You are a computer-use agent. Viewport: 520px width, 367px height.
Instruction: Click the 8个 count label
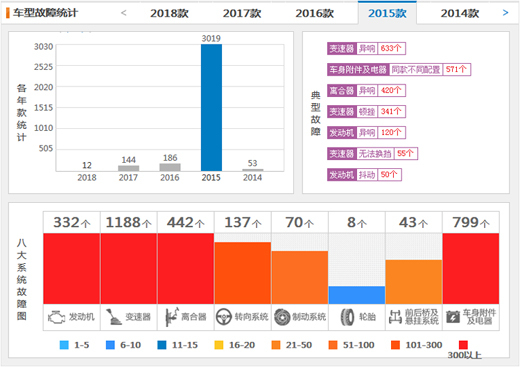(357, 222)
